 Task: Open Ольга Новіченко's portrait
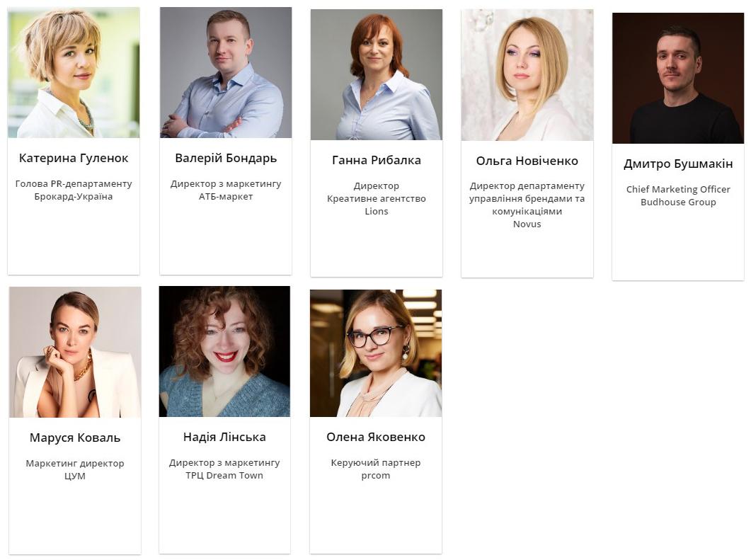coord(527,75)
